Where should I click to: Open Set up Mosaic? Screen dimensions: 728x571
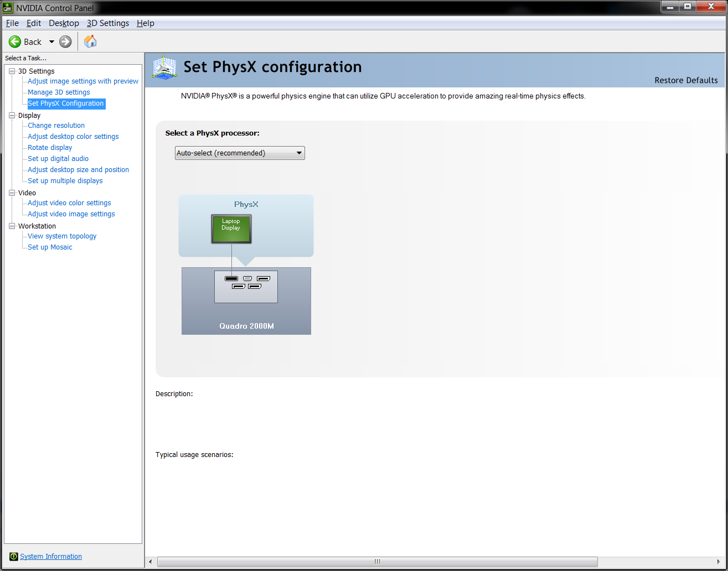(50, 247)
